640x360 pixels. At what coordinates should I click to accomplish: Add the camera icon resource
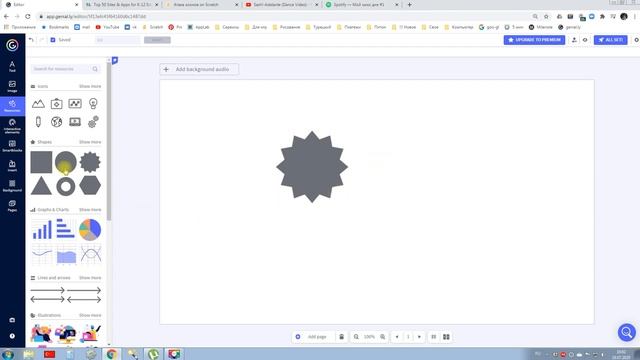56,104
